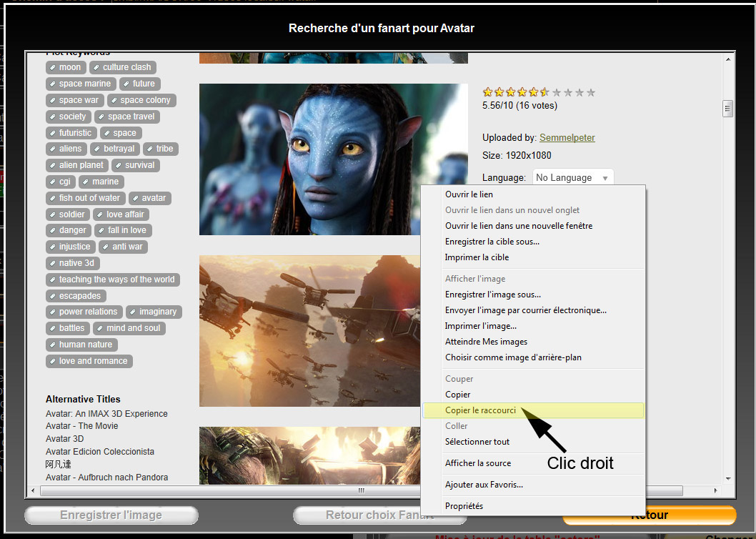Choose 'Copier le raccourci' in the context menu
The width and height of the screenshot is (756, 539).
click(533, 410)
